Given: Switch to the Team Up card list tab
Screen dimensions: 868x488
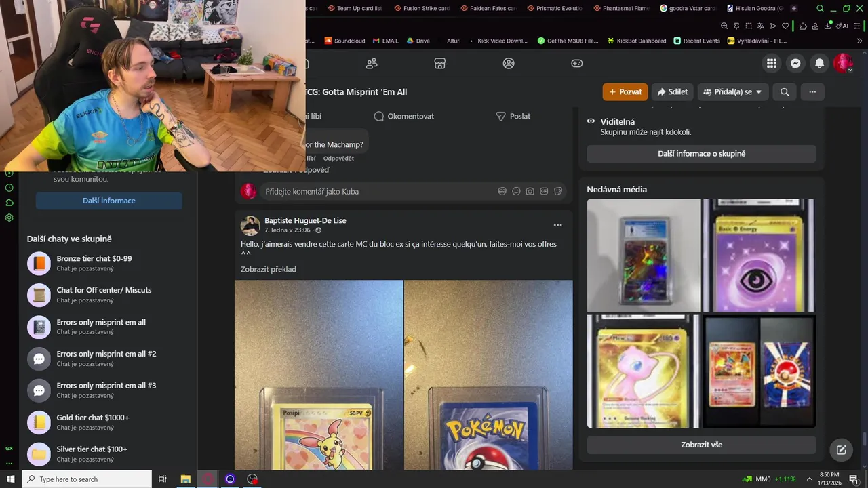Looking at the screenshot, I should tap(355, 8).
